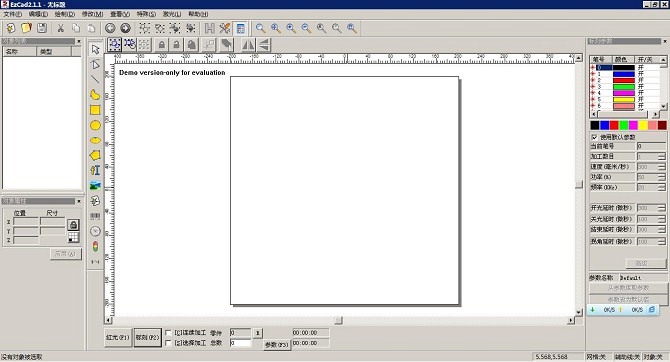Open the 文件(F) menu
Viewport: 670px width, 362px height.
(x=12, y=14)
